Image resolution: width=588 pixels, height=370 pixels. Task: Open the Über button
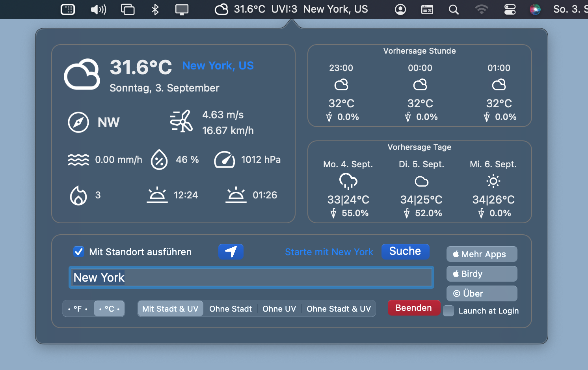[482, 293]
